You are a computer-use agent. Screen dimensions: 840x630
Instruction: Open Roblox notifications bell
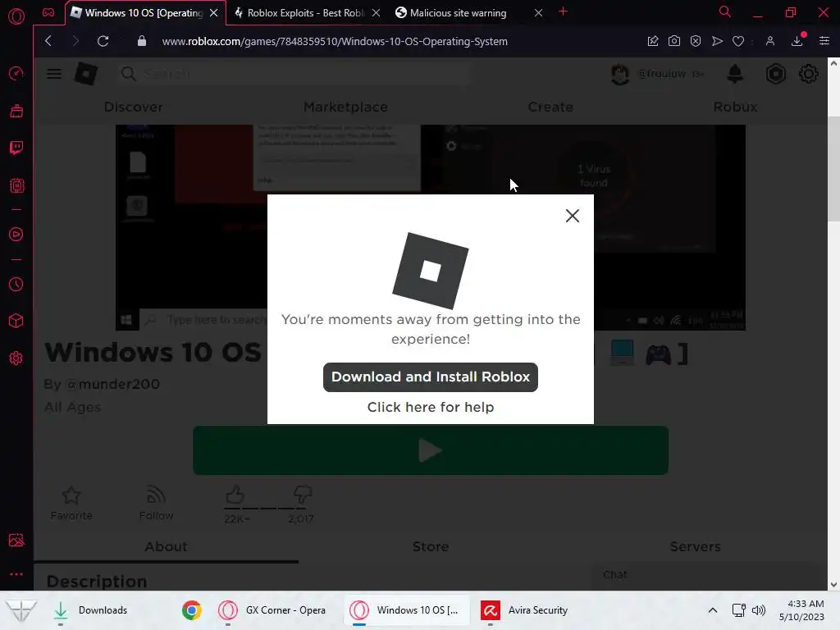(735, 74)
